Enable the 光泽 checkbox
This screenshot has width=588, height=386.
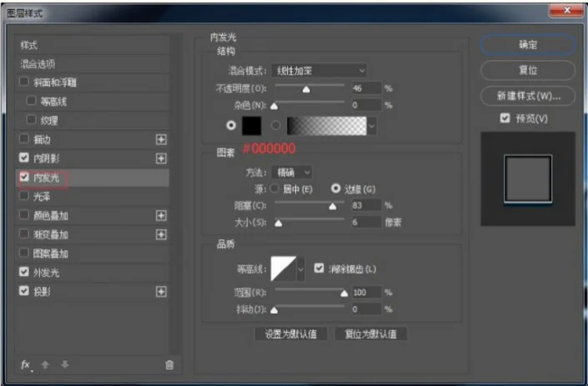[24, 196]
